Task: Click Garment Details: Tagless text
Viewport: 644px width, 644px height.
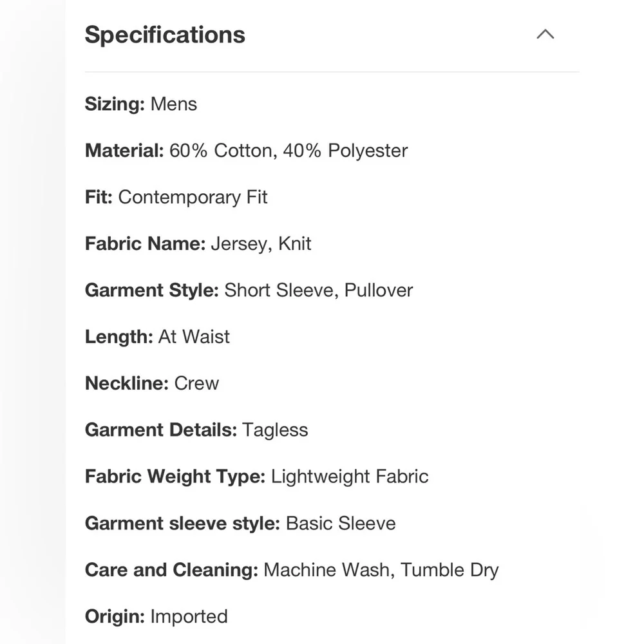Action: point(196,430)
